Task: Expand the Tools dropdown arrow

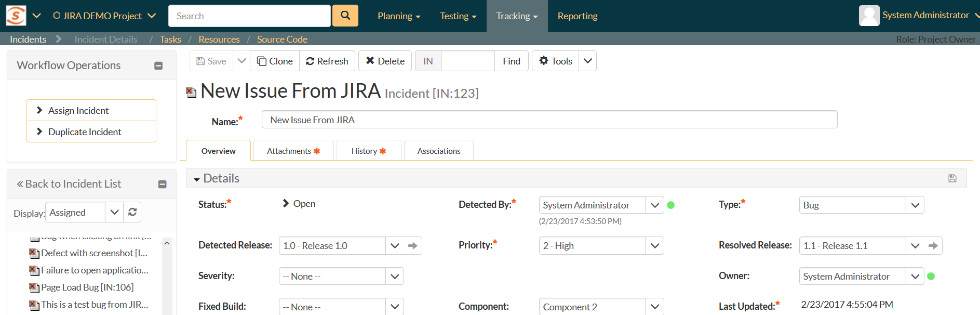Action: point(587,61)
